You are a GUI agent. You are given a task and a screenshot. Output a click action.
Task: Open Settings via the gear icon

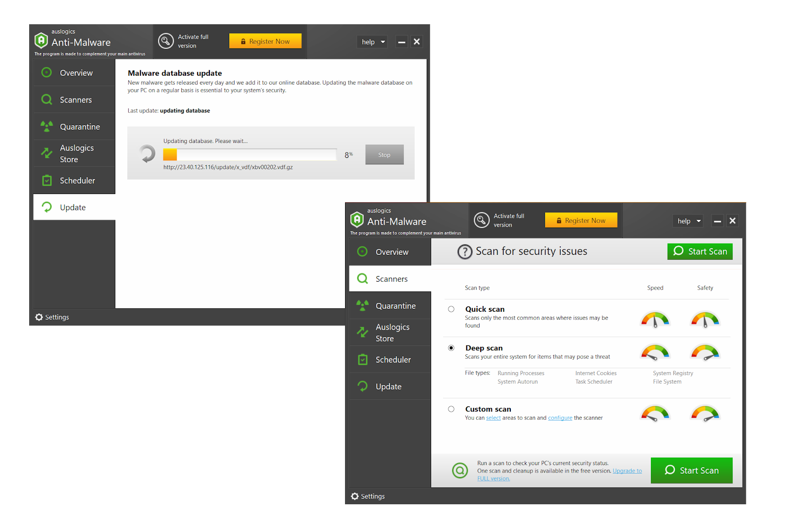coord(354,496)
